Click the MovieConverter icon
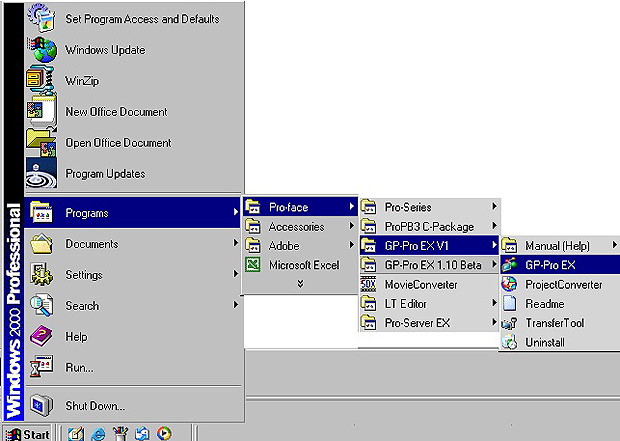Image resolution: width=620 pixels, height=441 pixels. tap(368, 284)
